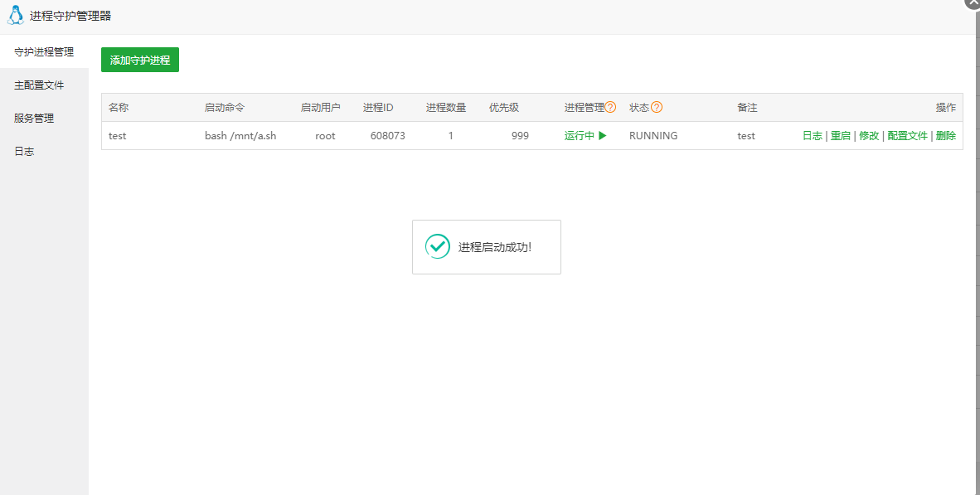Click the 运行中 process status indicator

[x=580, y=135]
